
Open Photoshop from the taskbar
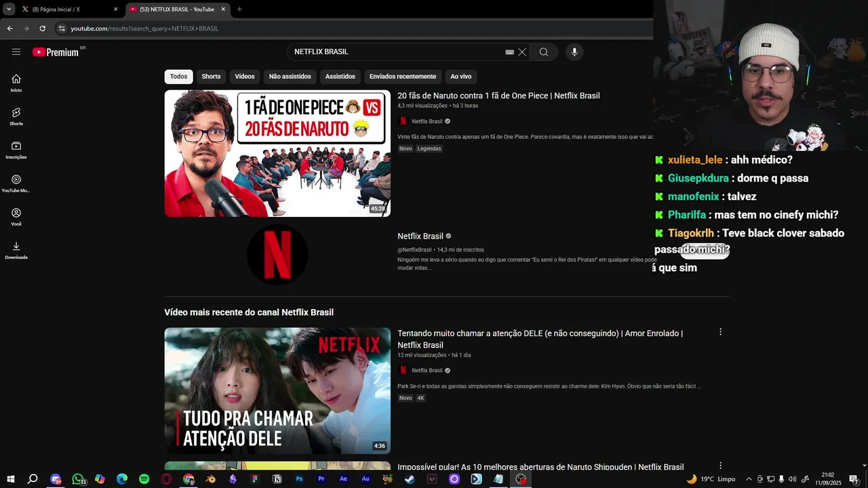coord(299,479)
